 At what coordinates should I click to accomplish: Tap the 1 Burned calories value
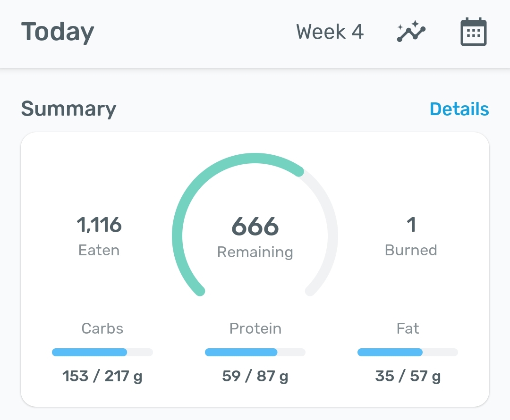pos(411,225)
